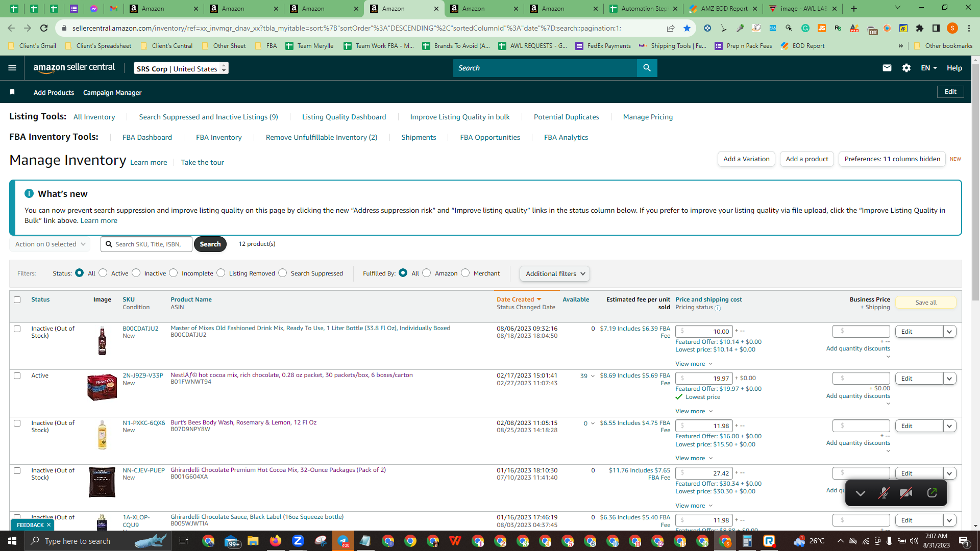This screenshot has width=980, height=551.
Task: Open Campaign Manager in navigation bar
Action: coord(112,92)
